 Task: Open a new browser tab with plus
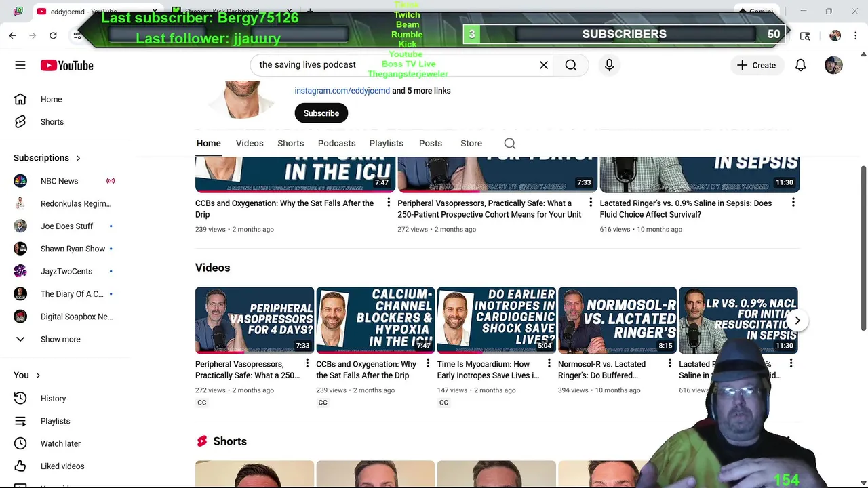pos(310,12)
